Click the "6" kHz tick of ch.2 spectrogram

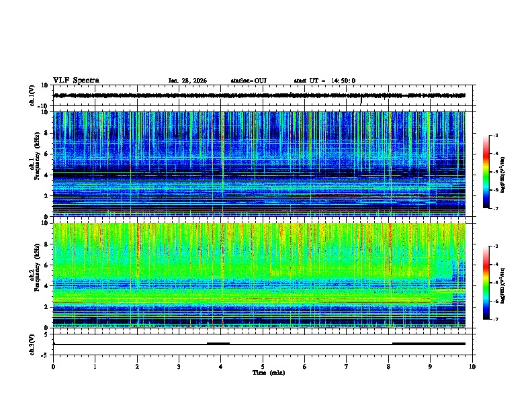pyautogui.click(x=48, y=265)
